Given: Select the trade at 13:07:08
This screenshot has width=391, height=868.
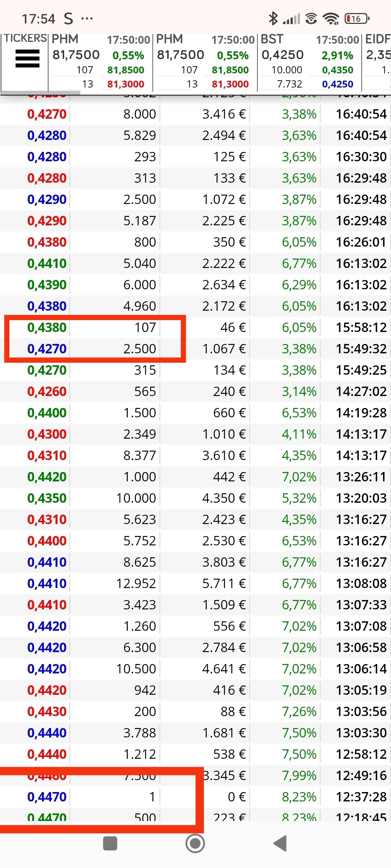Looking at the screenshot, I should 195,626.
